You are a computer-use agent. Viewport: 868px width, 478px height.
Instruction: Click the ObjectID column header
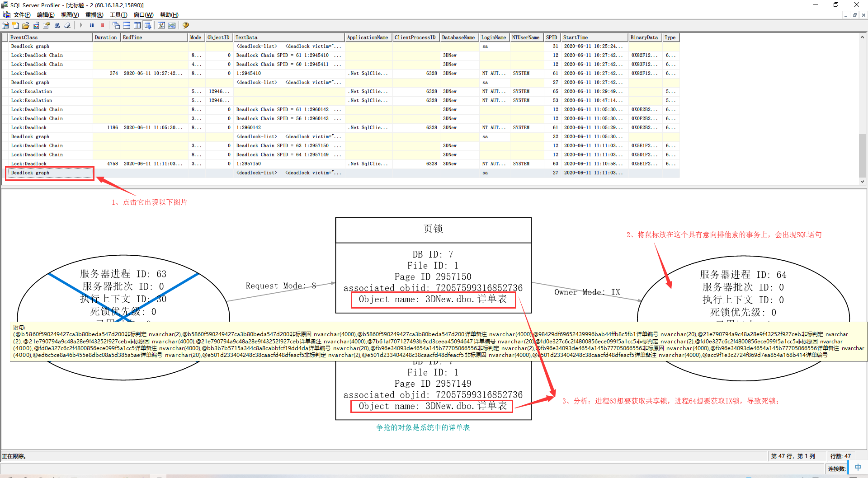219,37
